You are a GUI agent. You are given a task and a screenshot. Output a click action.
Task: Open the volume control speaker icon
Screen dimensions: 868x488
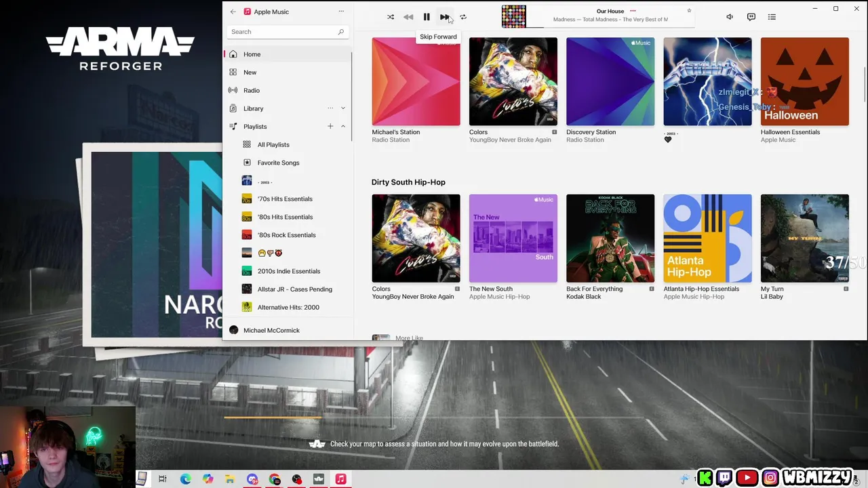point(730,17)
